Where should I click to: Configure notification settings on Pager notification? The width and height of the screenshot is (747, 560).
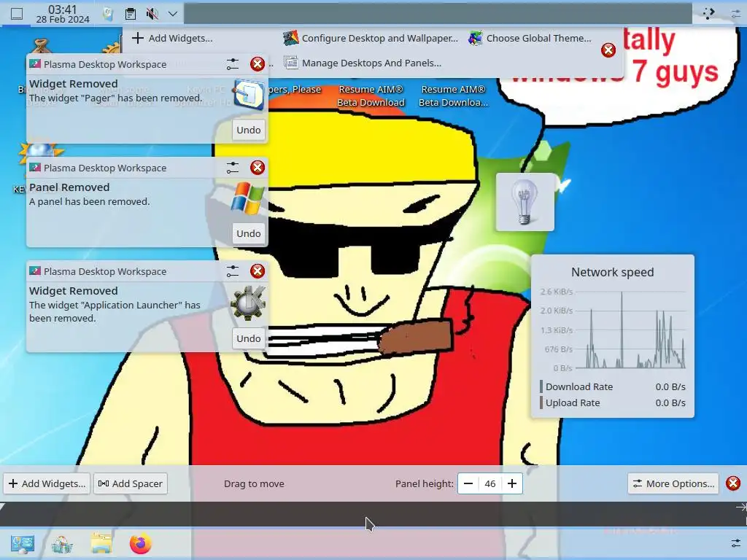click(233, 64)
